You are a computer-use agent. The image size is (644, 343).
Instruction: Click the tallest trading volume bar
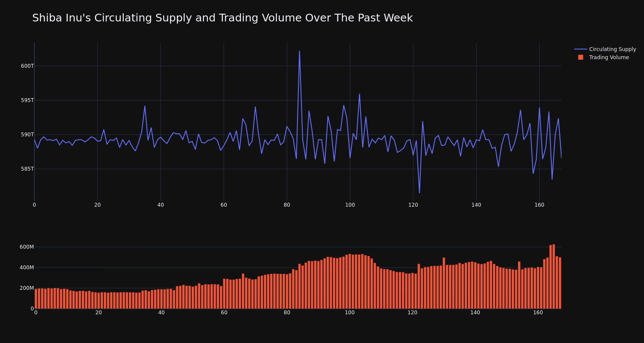[554, 277]
